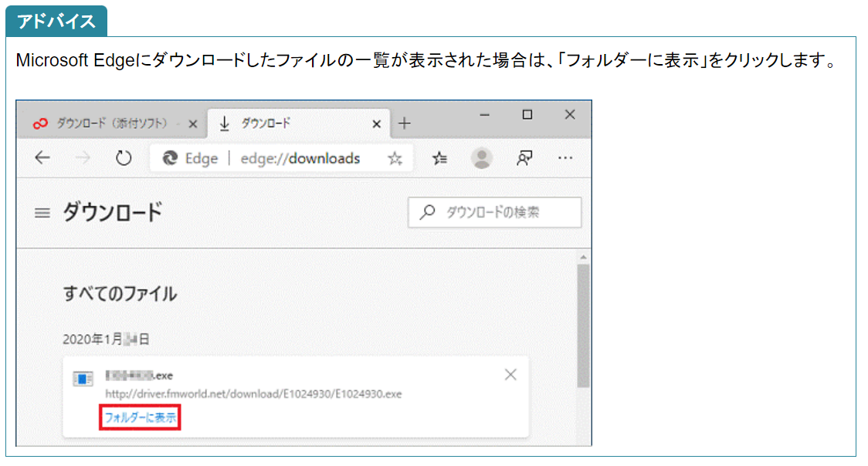This screenshot has height=466, width=868.
Task: Click the driver.fmworld.net download URL
Action: point(253,394)
